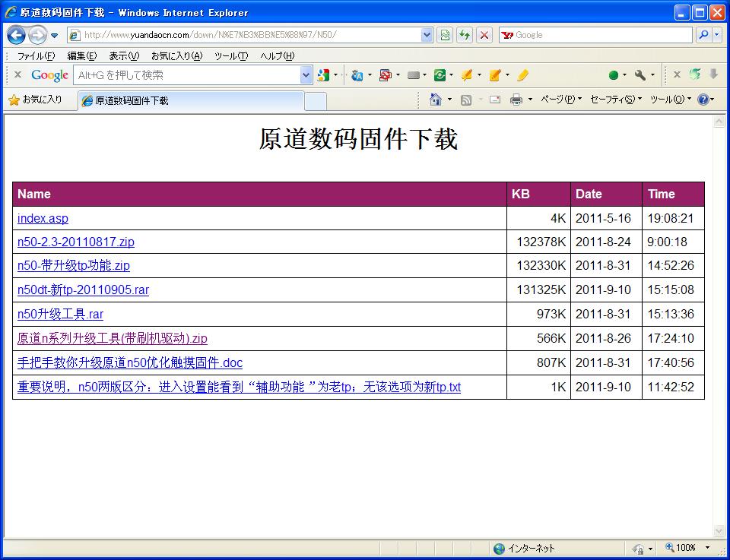The height and width of the screenshot is (560, 730).
Task: Stop loading with the red X icon
Action: tap(484, 35)
